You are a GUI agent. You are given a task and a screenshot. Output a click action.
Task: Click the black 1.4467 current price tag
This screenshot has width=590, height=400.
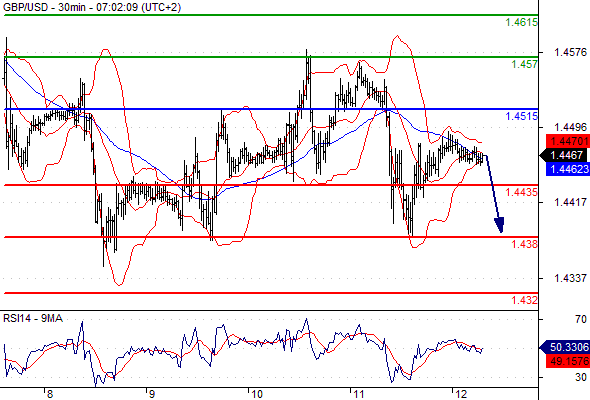(x=564, y=155)
